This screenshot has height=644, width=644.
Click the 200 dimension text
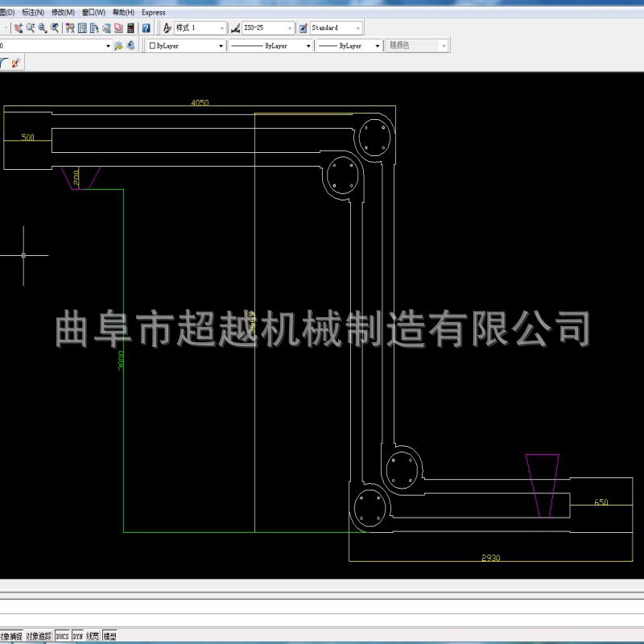pyautogui.click(x=76, y=177)
